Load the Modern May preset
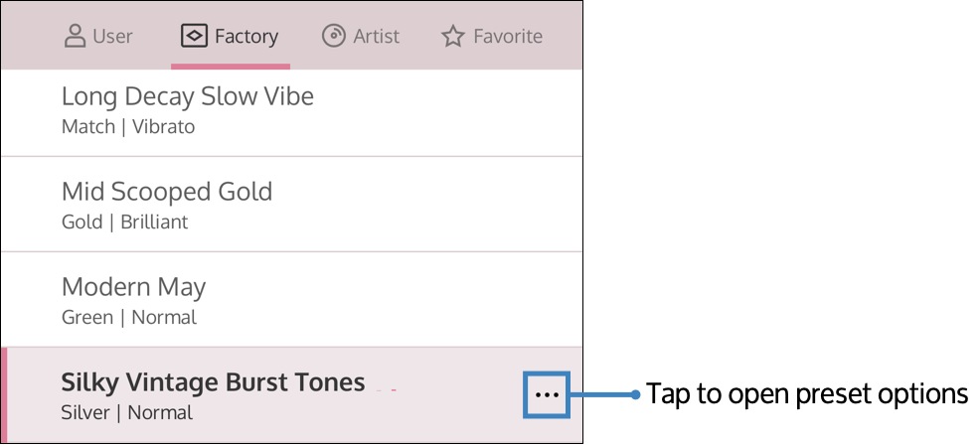Viewport: 980px width, 446px height. [133, 287]
